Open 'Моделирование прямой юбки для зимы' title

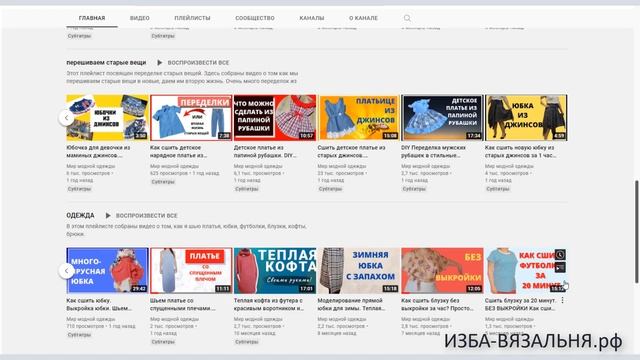pos(351,304)
